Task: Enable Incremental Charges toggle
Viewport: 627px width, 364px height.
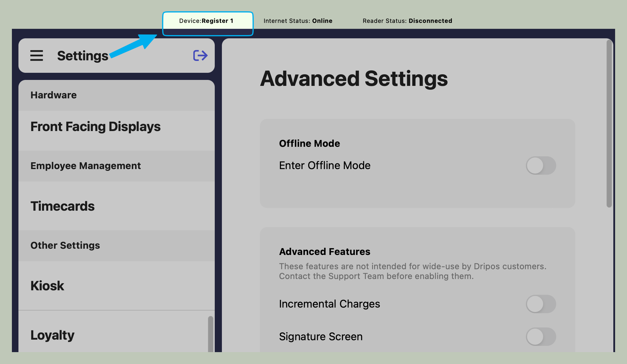Action: [x=540, y=304]
